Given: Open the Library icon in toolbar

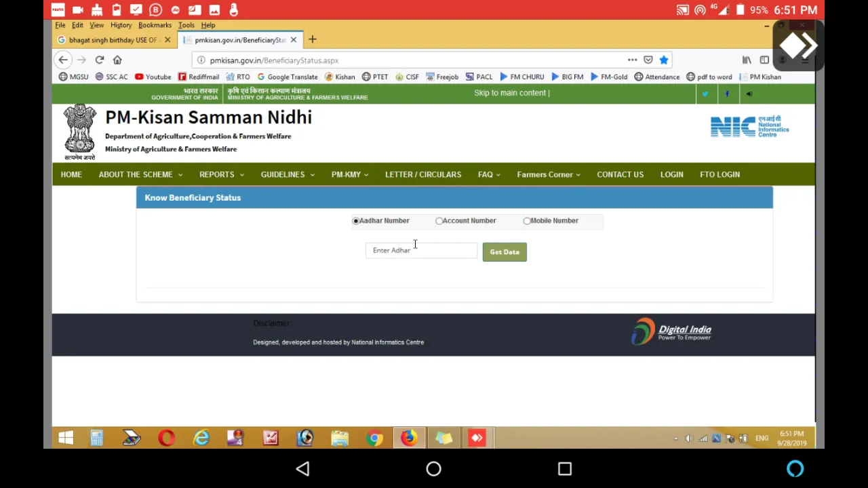Looking at the screenshot, I should point(747,60).
